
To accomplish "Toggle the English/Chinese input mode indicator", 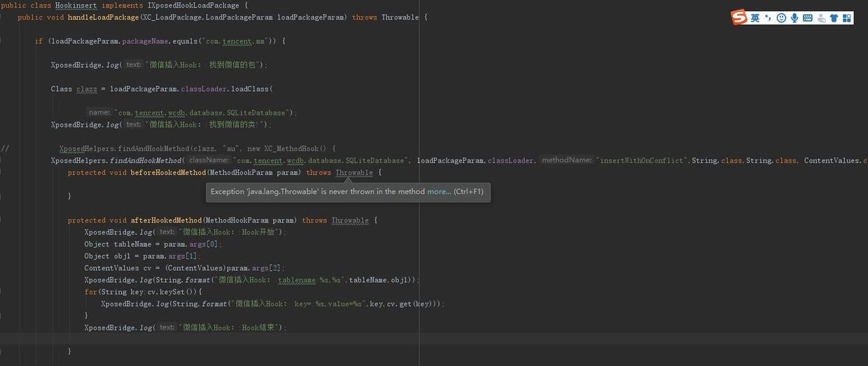I will point(755,18).
